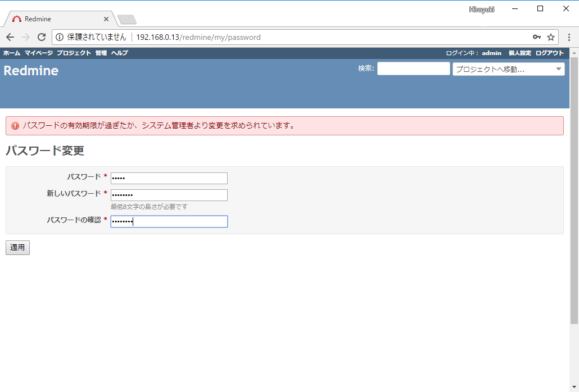
Task: Click the 検索: label link
Action: click(366, 68)
